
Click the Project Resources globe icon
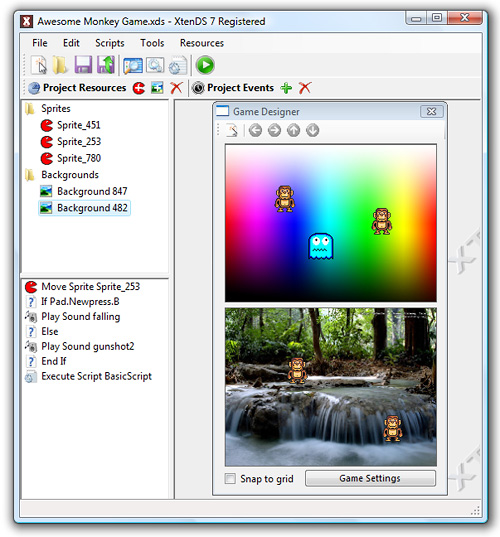[34, 88]
